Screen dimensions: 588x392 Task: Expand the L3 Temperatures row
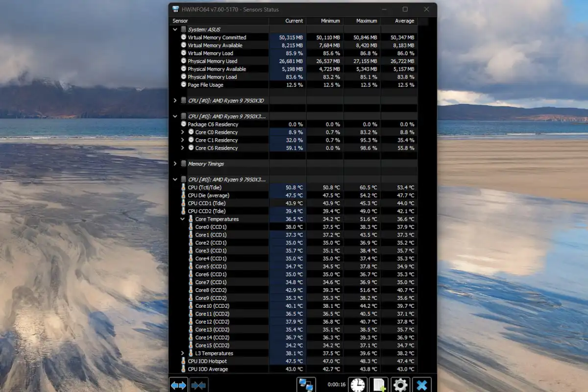(183, 353)
